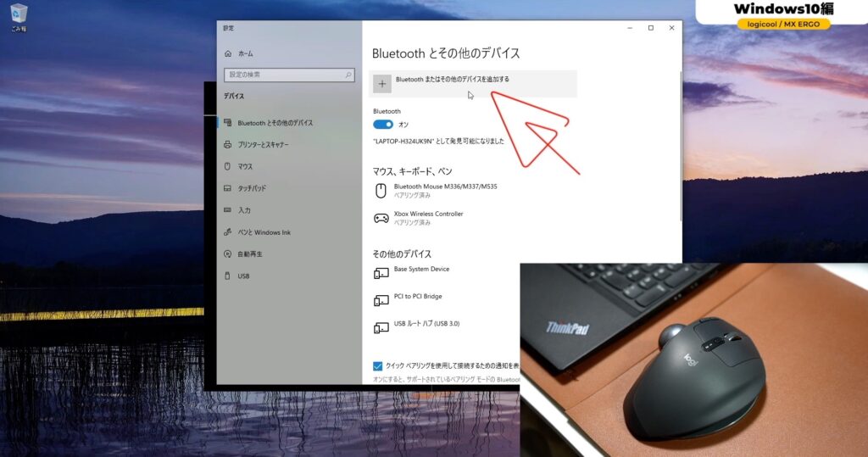868x457 pixels.
Task: Open ホーム in the Settings sidebar
Action: point(246,53)
